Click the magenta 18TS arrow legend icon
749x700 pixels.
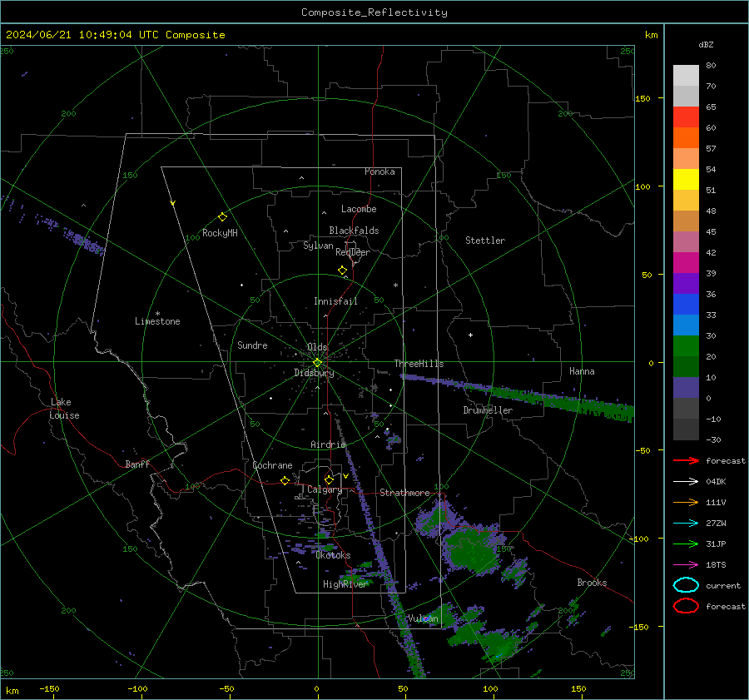[686, 565]
